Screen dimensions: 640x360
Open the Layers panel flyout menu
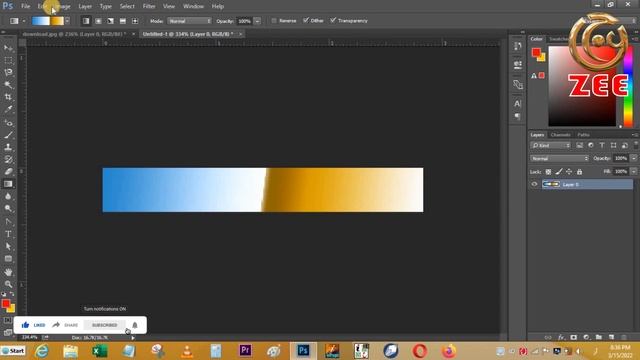(634, 135)
